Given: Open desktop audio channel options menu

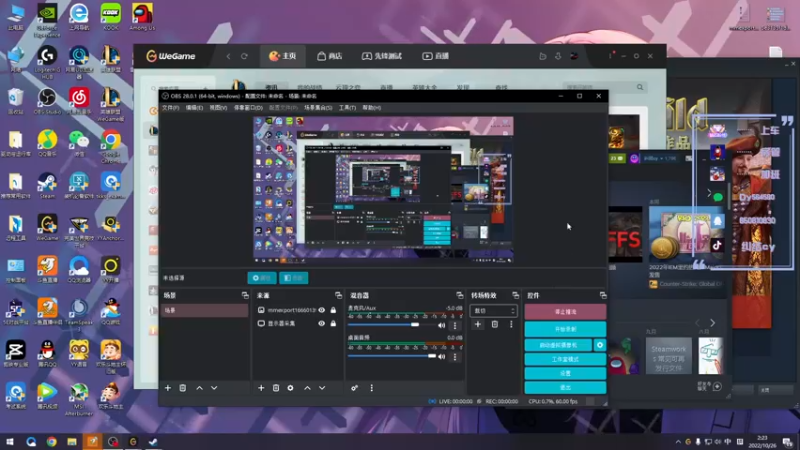Looking at the screenshot, I should point(455,357).
